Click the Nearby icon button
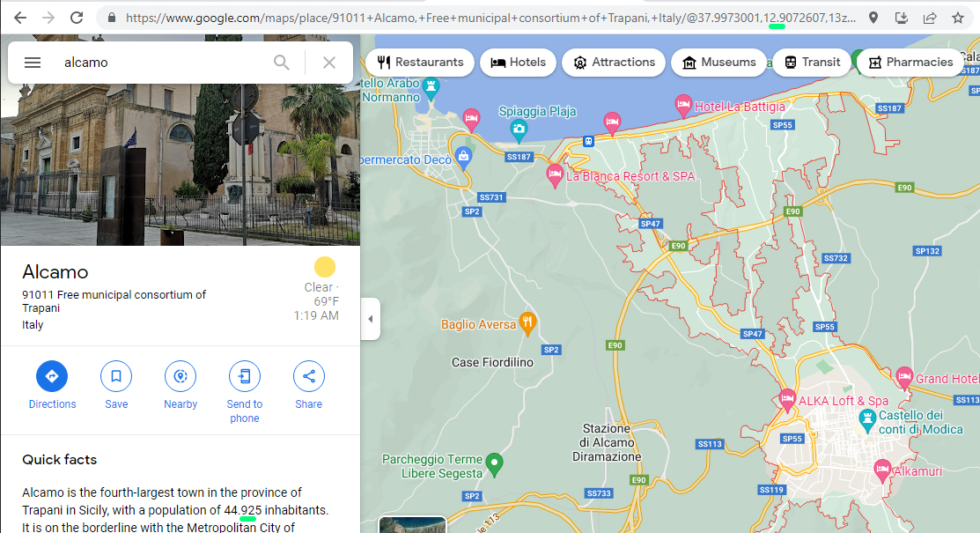The image size is (980, 533). pos(181,376)
